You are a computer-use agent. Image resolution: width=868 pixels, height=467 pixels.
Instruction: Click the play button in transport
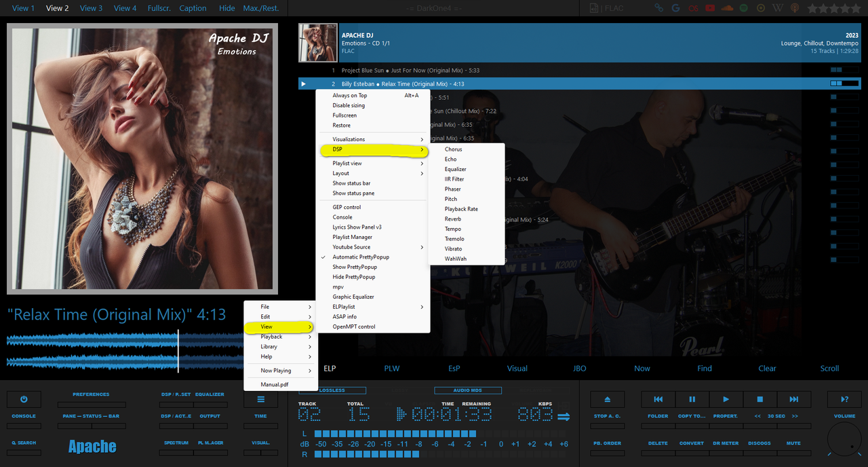tap(726, 399)
